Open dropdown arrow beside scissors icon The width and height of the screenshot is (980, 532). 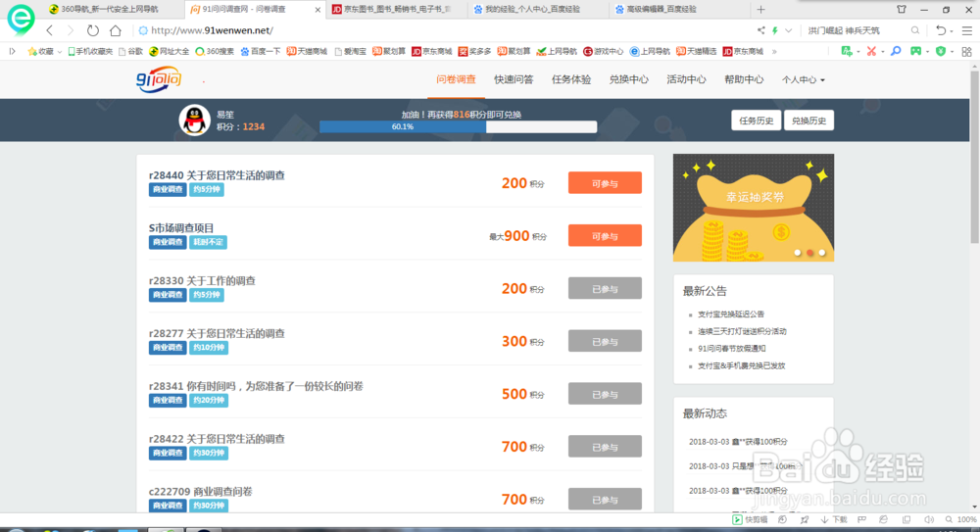[882, 52]
